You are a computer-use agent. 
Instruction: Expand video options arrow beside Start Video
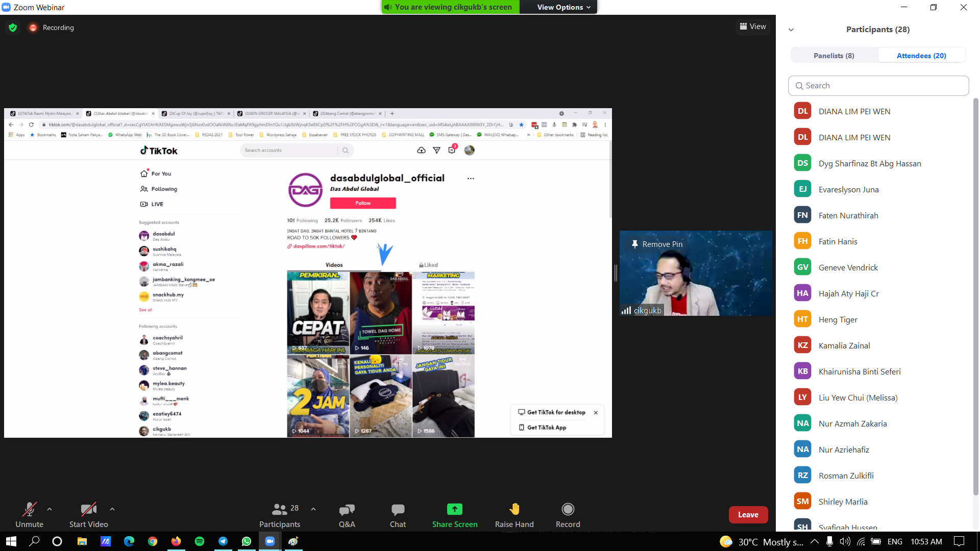(112, 509)
